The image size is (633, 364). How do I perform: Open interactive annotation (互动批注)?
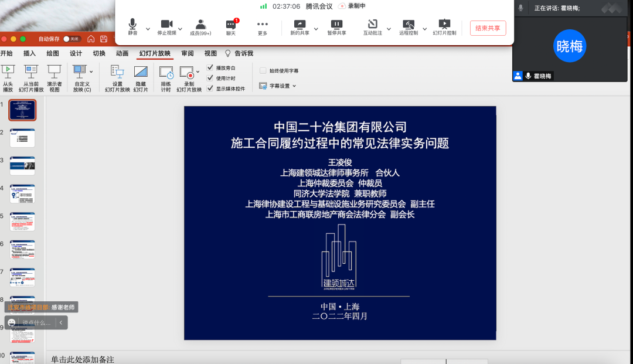point(372,26)
